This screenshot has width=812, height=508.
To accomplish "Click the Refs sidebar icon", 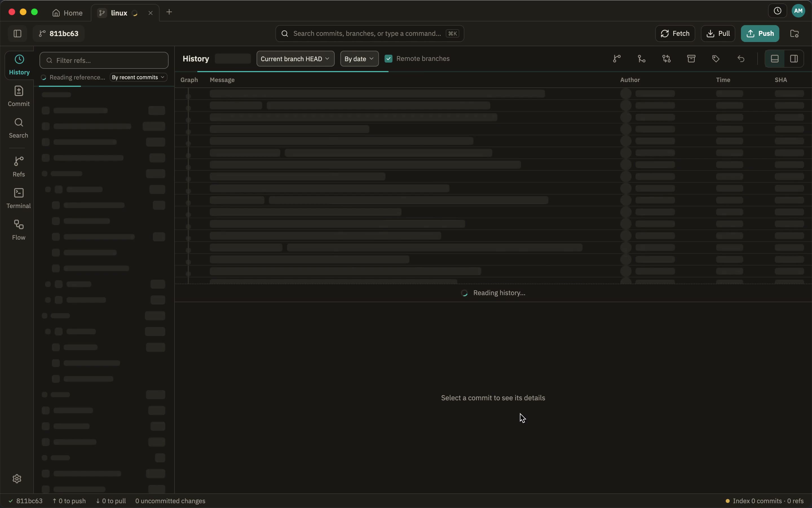I will click(x=19, y=167).
